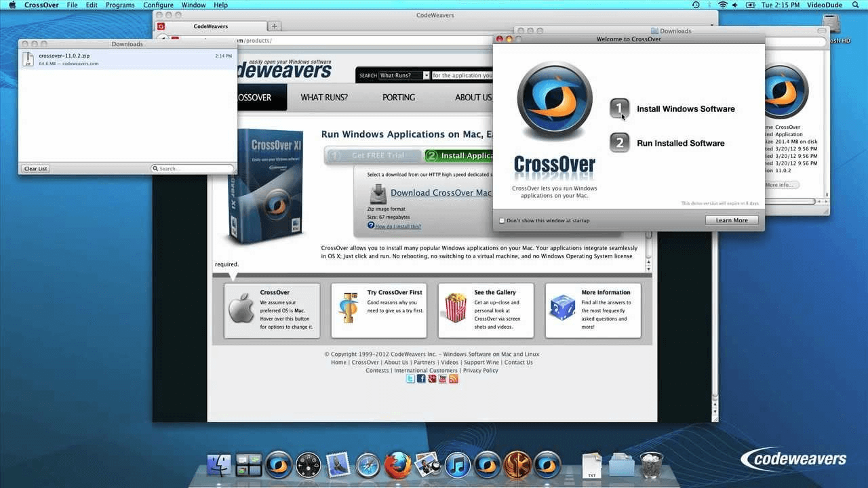
Task: Open the Help menu
Action: [x=221, y=5]
